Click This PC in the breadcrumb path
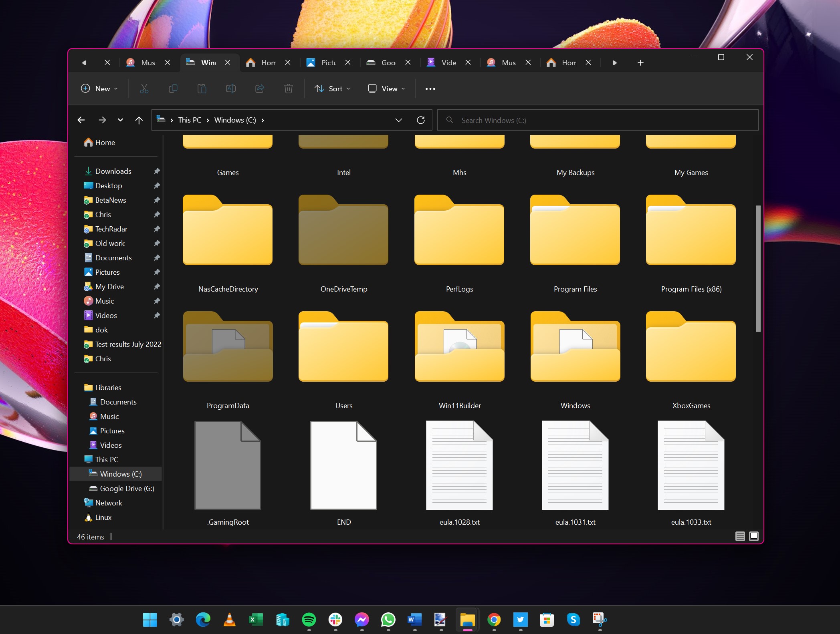This screenshot has width=840, height=634. tap(190, 120)
